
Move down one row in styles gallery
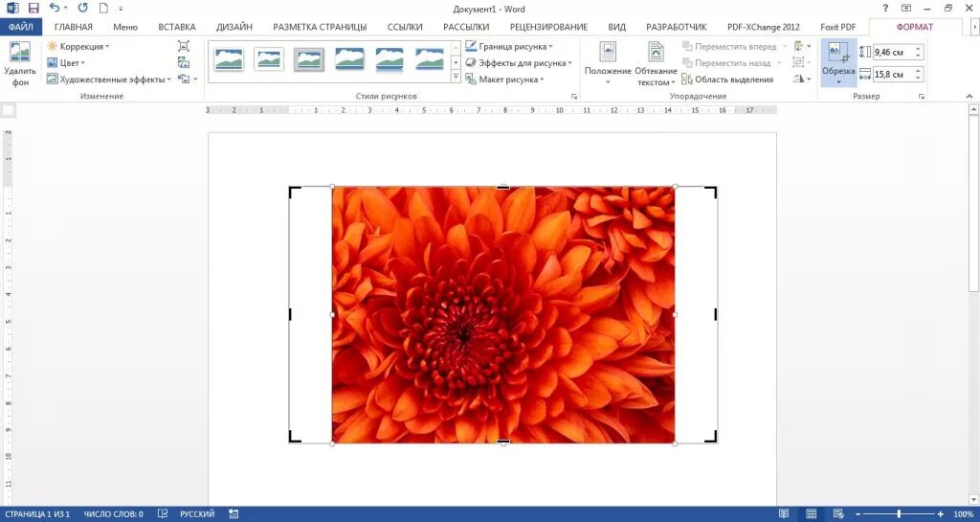pos(456,62)
